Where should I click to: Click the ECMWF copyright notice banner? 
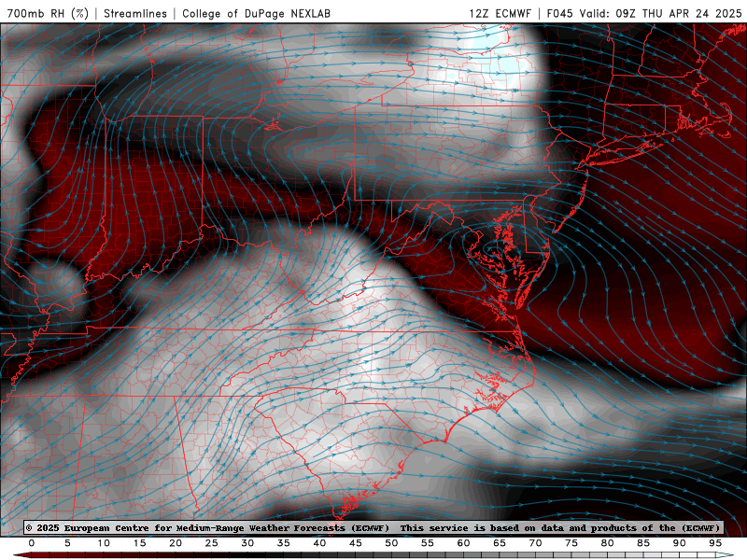click(373, 527)
